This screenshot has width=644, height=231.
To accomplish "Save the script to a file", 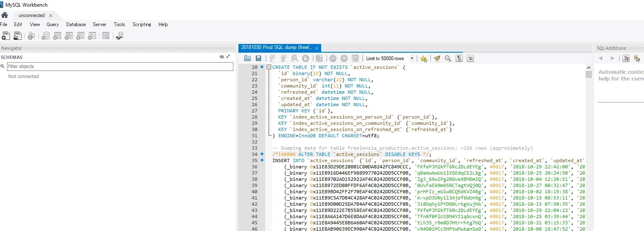I will pos(258,58).
